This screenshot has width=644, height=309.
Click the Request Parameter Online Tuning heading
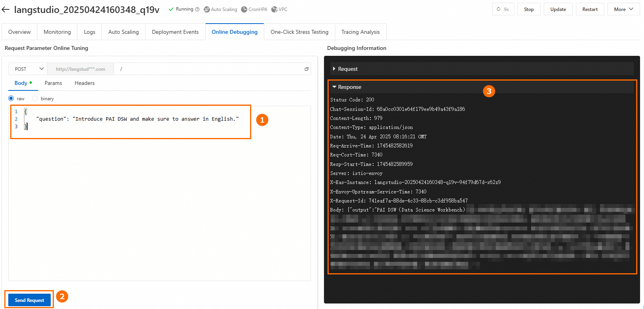pos(46,48)
